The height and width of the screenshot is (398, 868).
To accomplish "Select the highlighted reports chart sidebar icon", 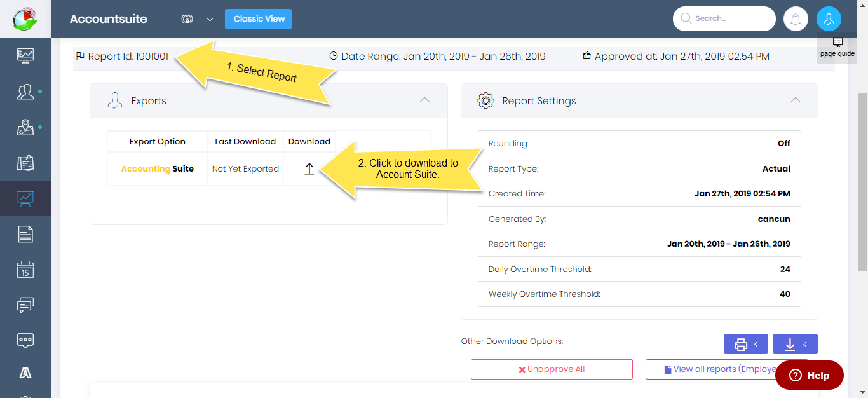I will (x=25, y=198).
